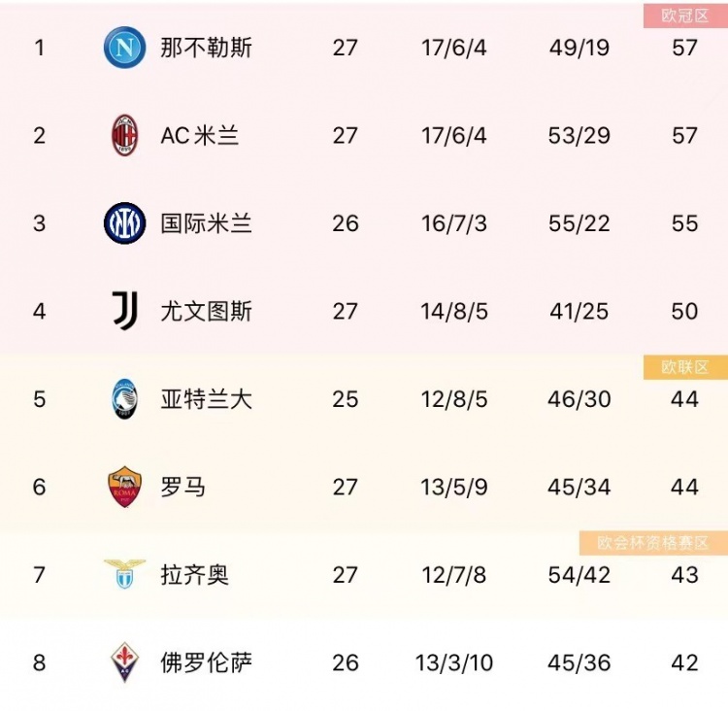Image resolution: width=728 pixels, height=711 pixels.
Task: Click the 欧冠区 zone label
Action: [x=685, y=16]
